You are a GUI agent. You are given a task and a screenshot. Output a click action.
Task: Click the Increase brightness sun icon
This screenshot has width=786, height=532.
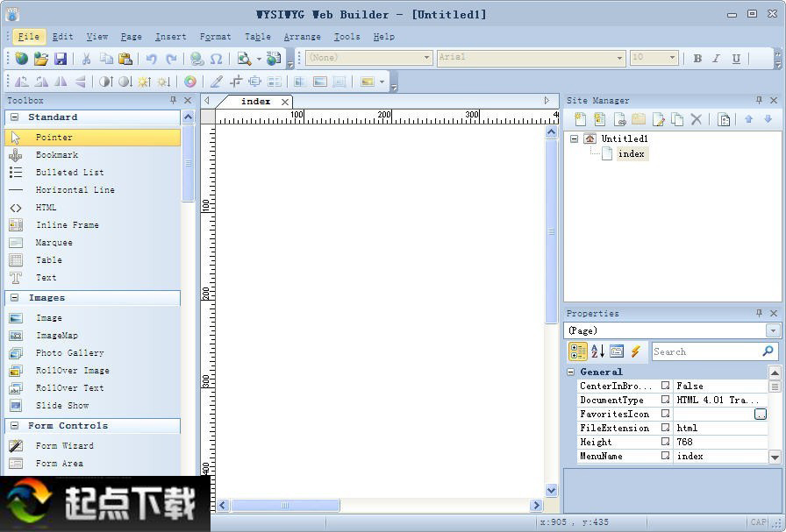click(x=145, y=82)
